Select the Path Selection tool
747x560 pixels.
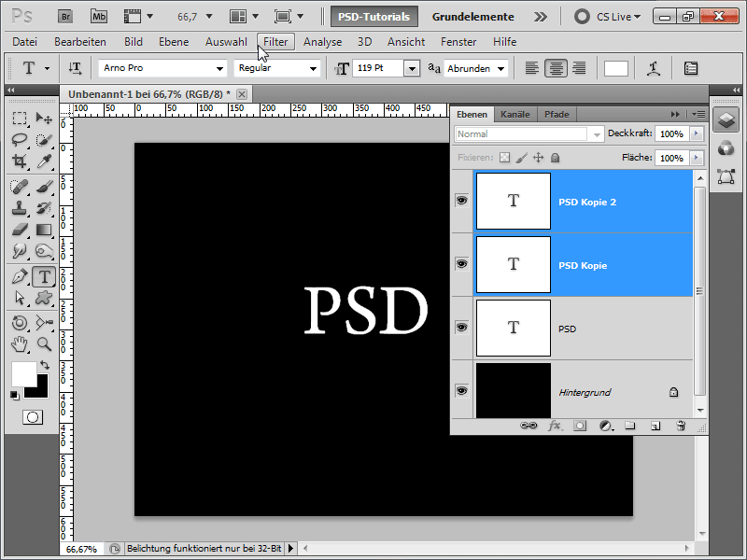[x=20, y=298]
